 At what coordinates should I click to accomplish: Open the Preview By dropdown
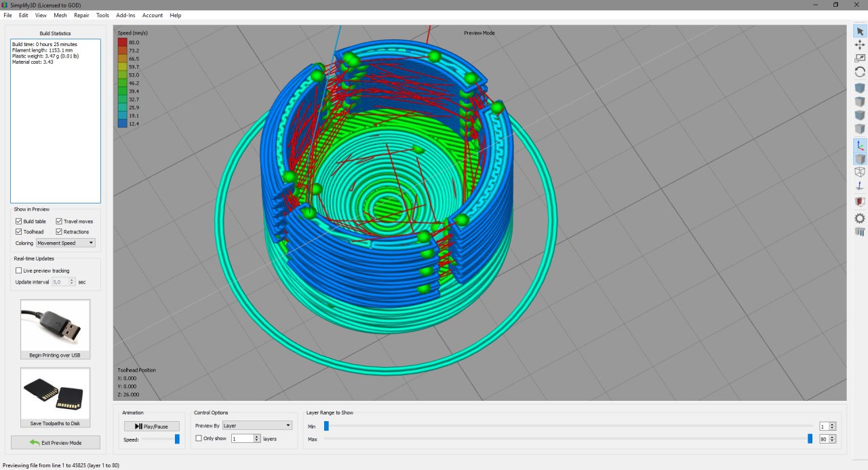(x=257, y=426)
